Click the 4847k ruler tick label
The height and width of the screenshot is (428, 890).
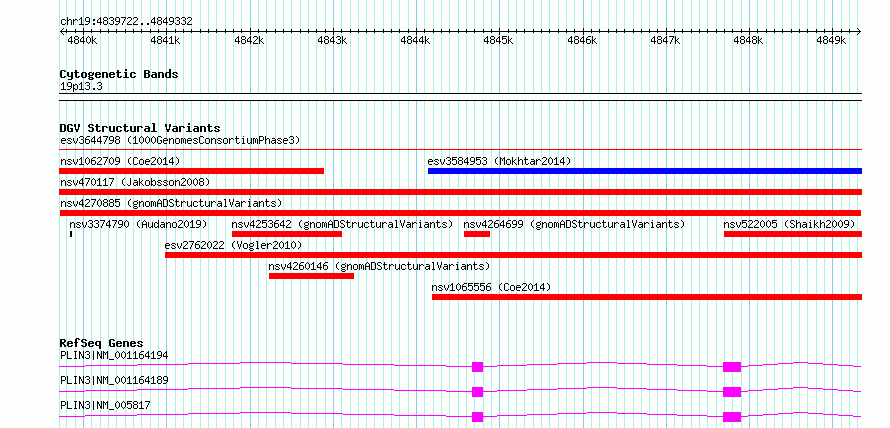pyautogui.click(x=666, y=41)
